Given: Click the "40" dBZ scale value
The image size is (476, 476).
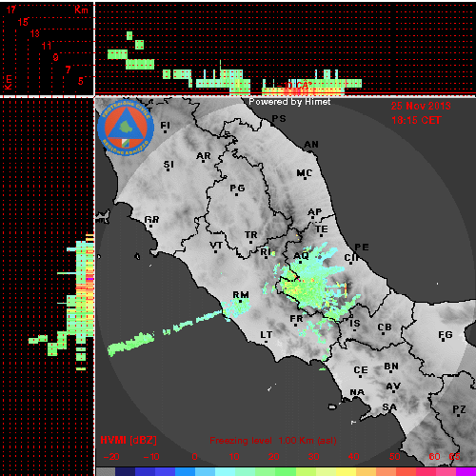Looking at the screenshot, I should pyautogui.click(x=353, y=457).
